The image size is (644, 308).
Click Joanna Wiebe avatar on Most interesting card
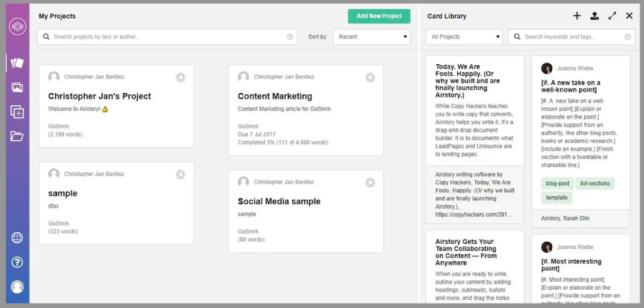547,247
